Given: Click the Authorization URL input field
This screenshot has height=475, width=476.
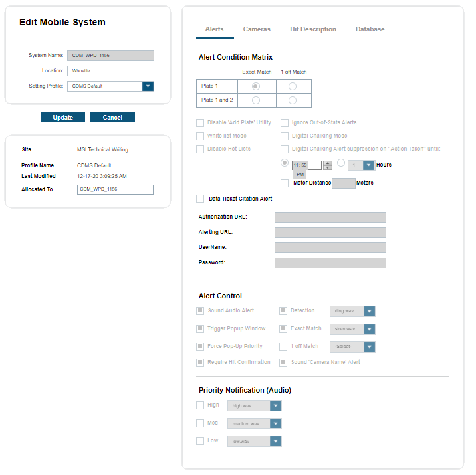Looking at the screenshot, I should (x=330, y=217).
